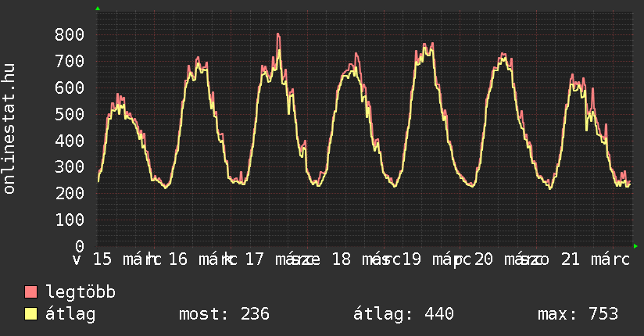Click the highest red peak near 800
The height and width of the screenshot is (336, 644).
[x=278, y=34]
